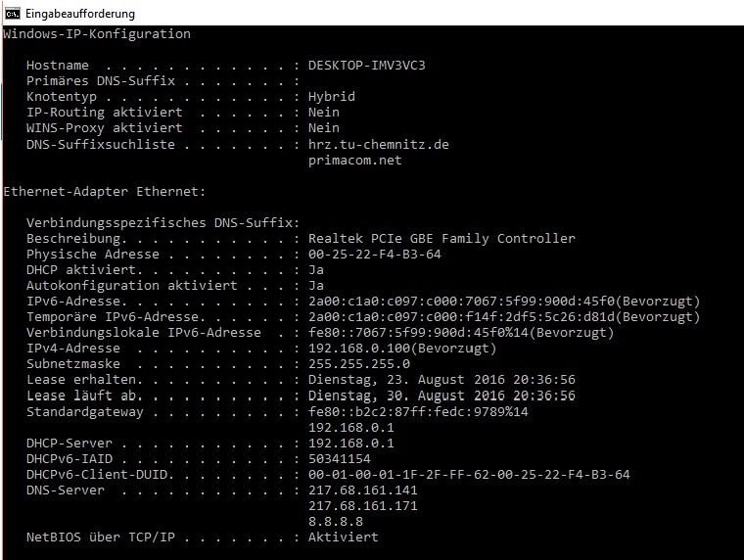Click the command prompt icon in title bar
744x560 pixels.
tap(13, 14)
